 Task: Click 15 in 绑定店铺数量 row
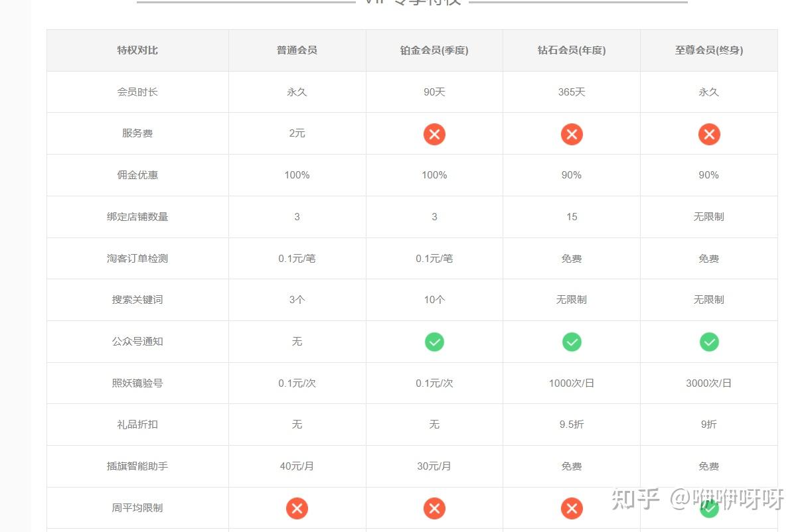[572, 217]
